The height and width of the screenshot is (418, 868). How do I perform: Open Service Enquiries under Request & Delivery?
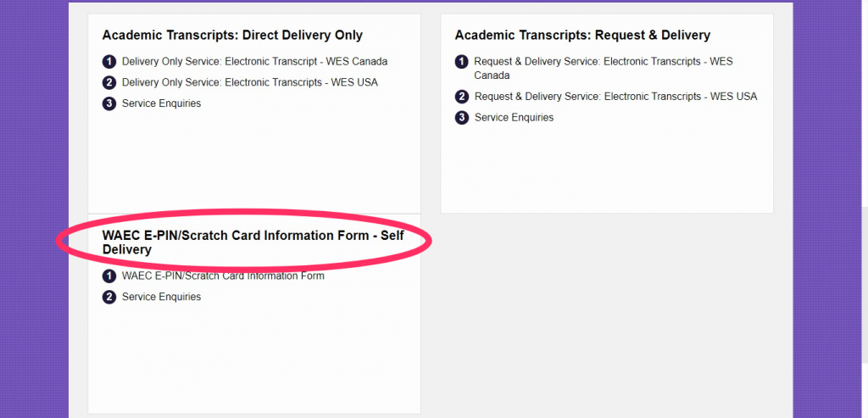tap(514, 118)
